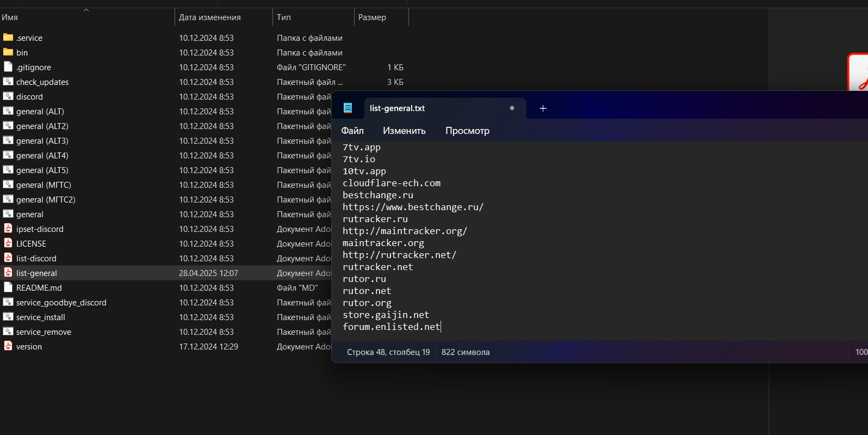Click the LICENSE document icon
The image size is (868, 435).
point(8,243)
